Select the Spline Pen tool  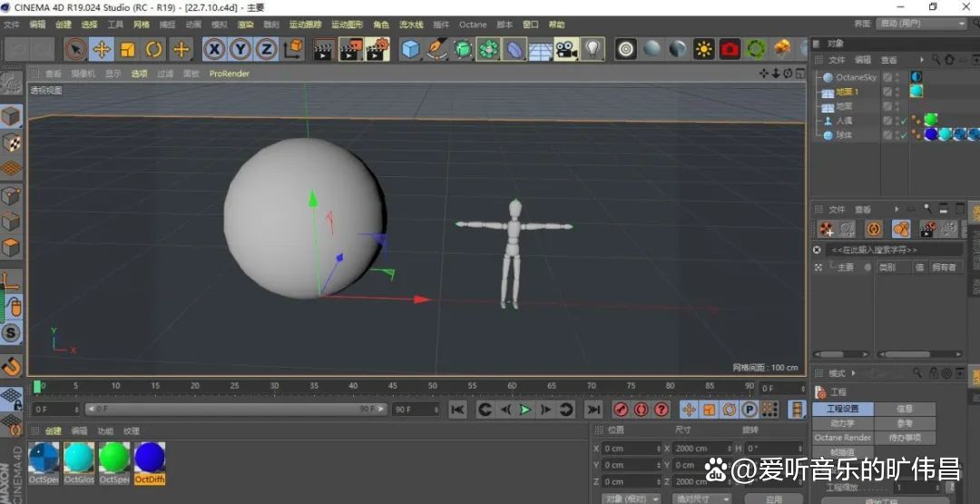coord(436,49)
